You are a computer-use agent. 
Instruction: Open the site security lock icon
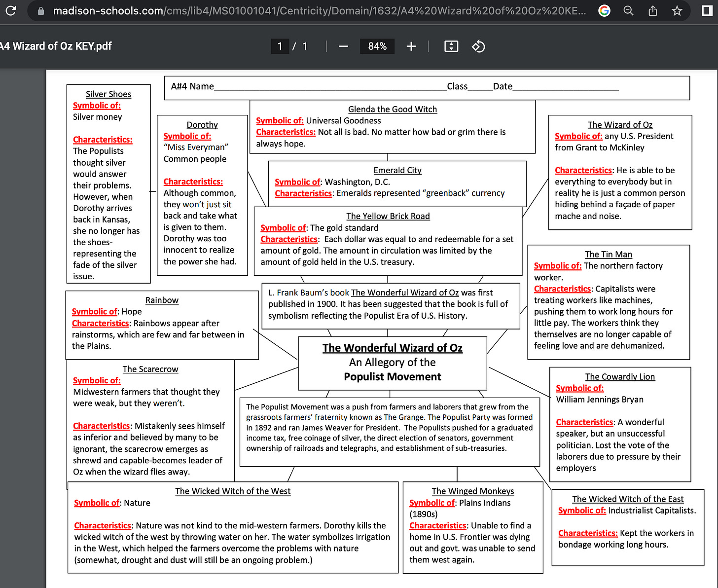(41, 11)
